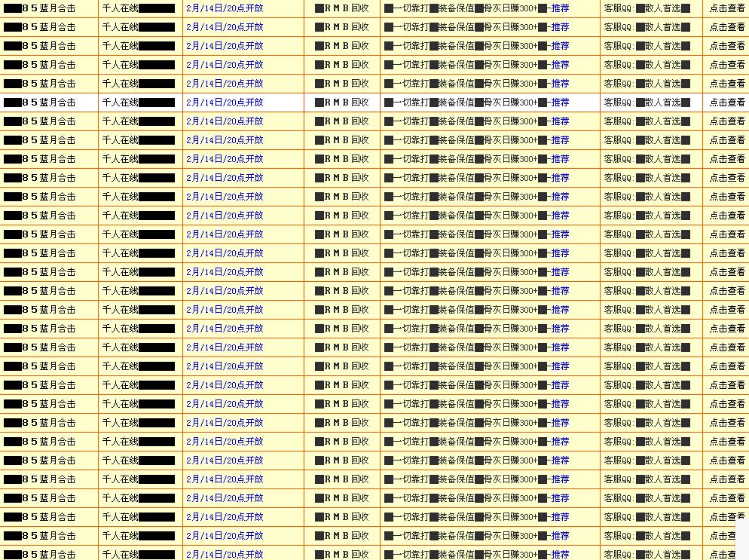Click the top row's '2月/14日/20点开放' date
Viewport: 749px width, 560px height.
tap(225, 8)
